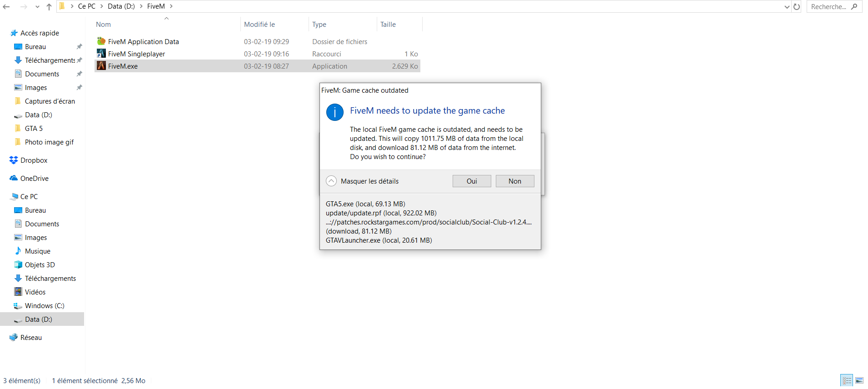Click the 2.629 Ko size value

tap(405, 66)
